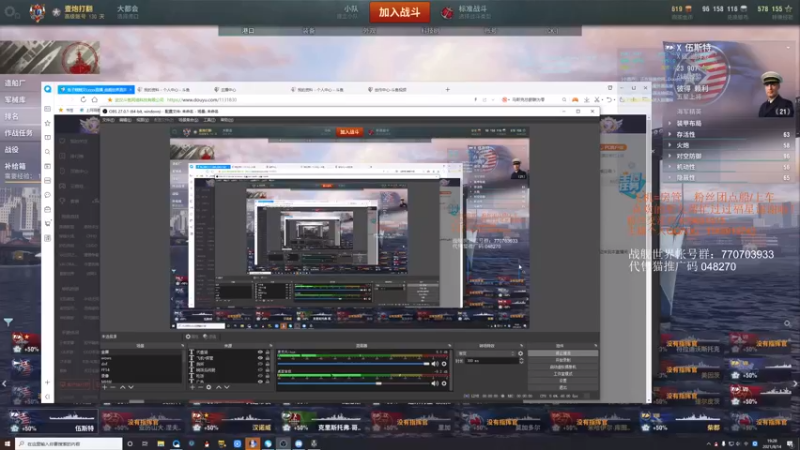Screen dimensions: 800x450
Task: Open 造船厂 dockyard from left menu
Action: [x=15, y=83]
